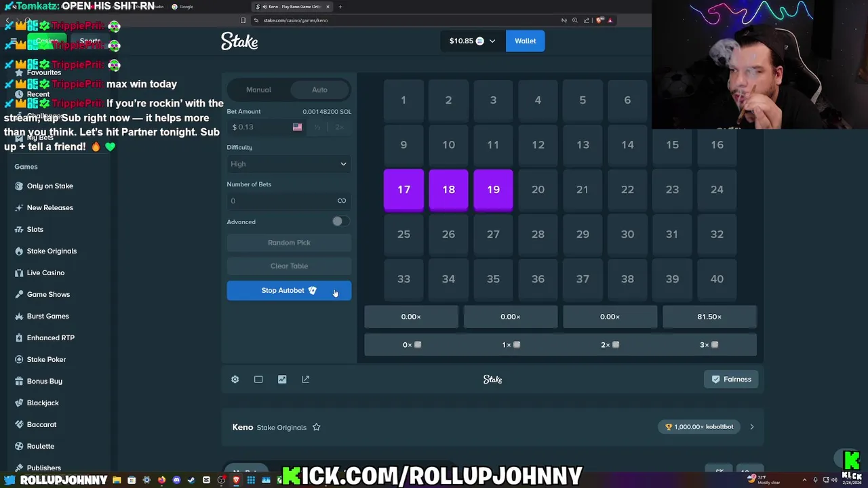Select keno tile 13

pyautogui.click(x=583, y=145)
